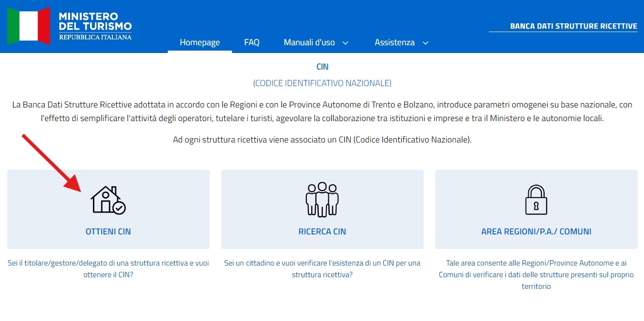Click the 'Ad ogni struttura ricettiva' sentence
This screenshot has width=644, height=321.
[x=322, y=140]
